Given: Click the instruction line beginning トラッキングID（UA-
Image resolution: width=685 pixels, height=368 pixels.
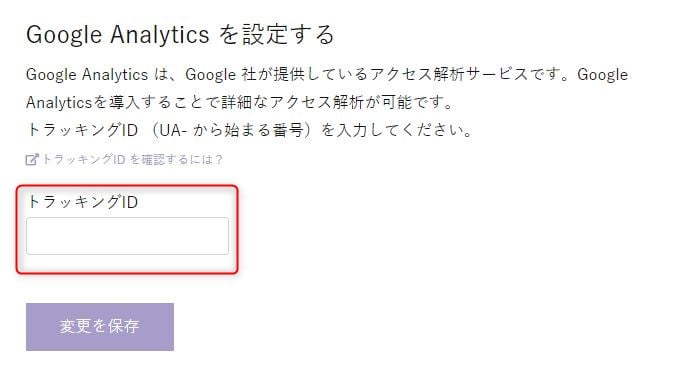Looking at the screenshot, I should click(x=250, y=130).
